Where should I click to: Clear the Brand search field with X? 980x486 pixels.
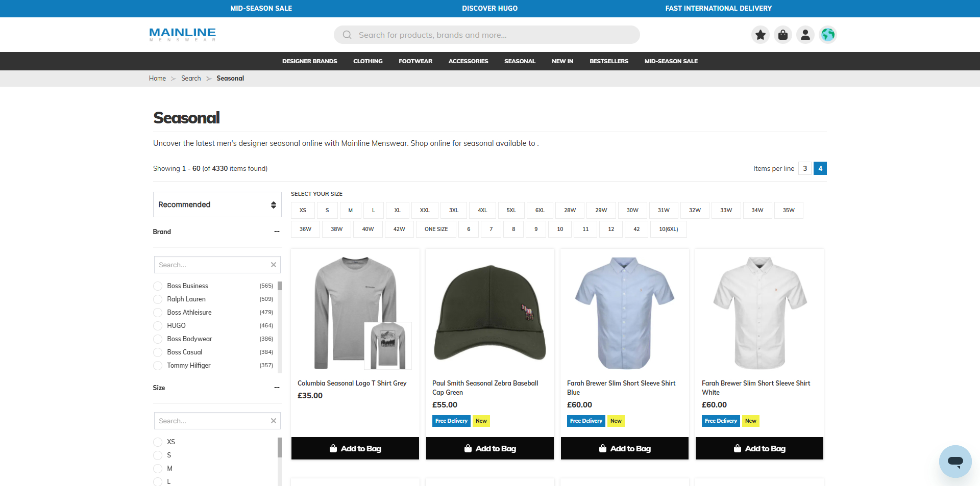tap(274, 265)
